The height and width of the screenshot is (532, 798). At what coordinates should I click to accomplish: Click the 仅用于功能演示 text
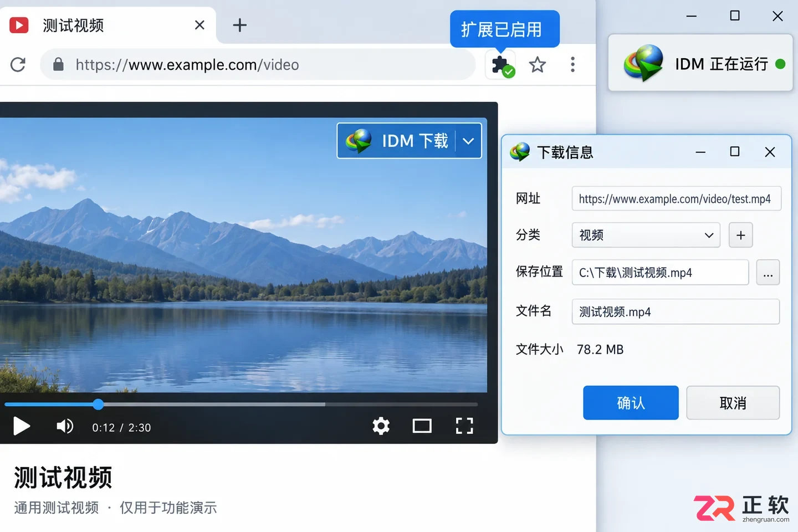(x=168, y=508)
